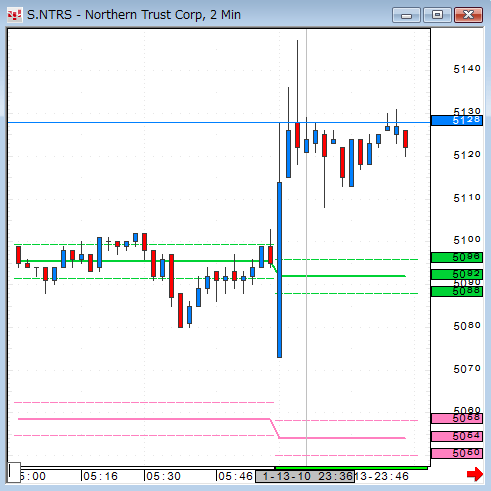Screen dimensions: 491x491
Task: Click the small white box at bottom-left corner
Action: pos(14,472)
